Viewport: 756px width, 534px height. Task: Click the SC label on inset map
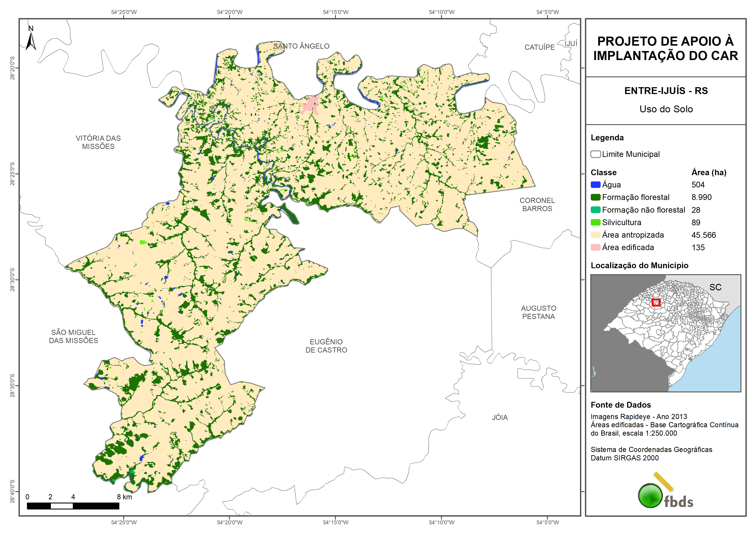pos(715,287)
